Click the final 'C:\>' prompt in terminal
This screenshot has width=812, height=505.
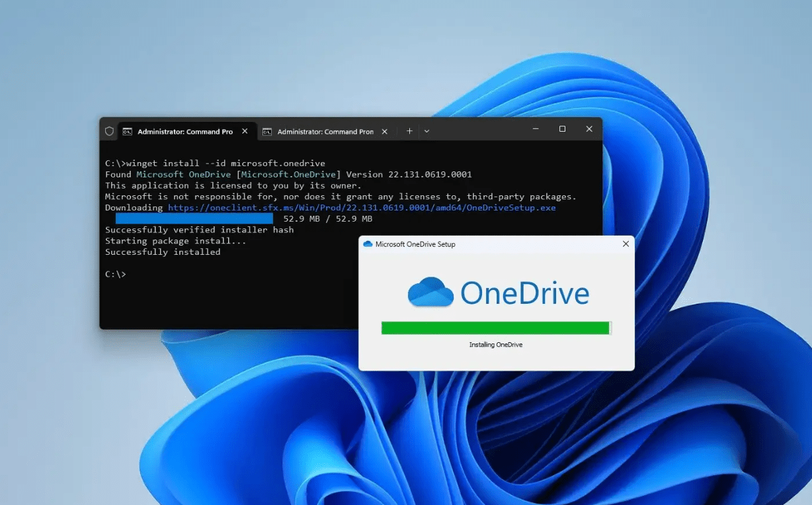115,274
